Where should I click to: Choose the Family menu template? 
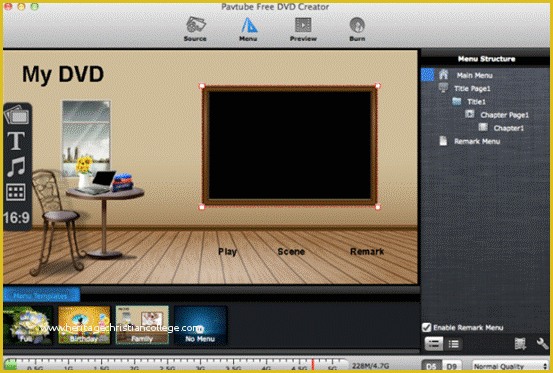tap(142, 325)
